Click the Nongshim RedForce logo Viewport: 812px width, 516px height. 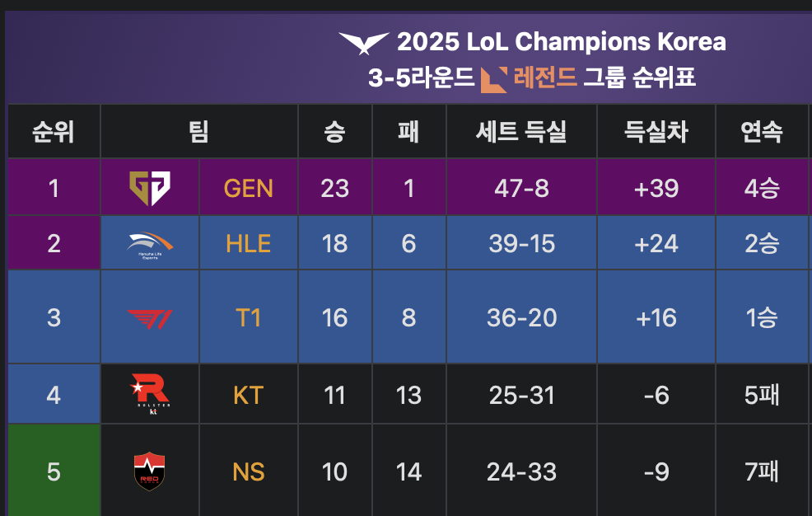pyautogui.click(x=149, y=471)
